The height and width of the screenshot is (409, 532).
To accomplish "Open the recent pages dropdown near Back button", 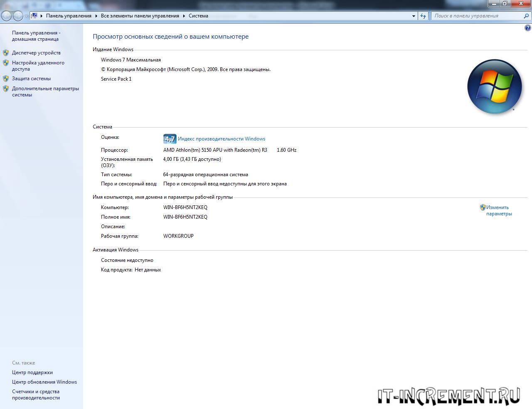I will [x=27, y=16].
